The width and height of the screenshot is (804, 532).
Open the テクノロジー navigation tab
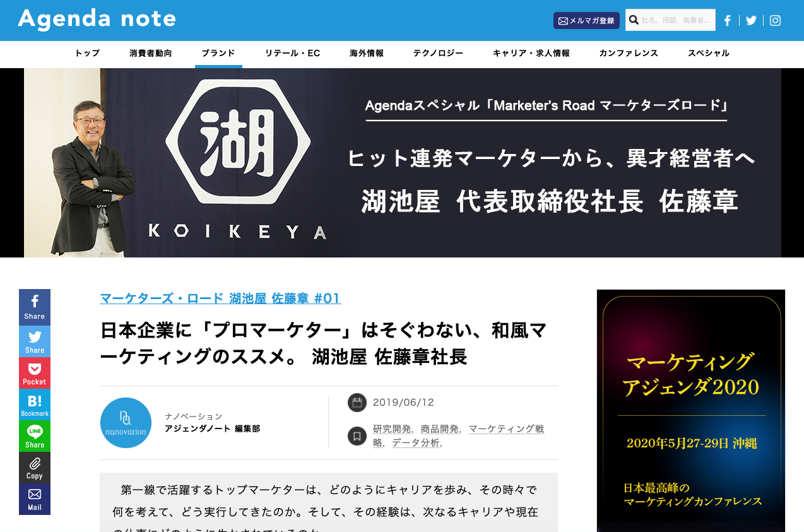tap(438, 54)
